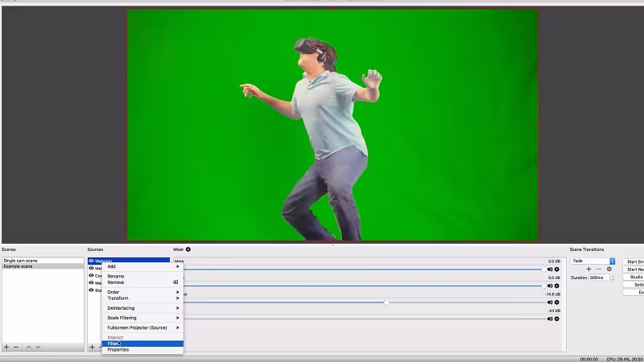Viewport: 644px width, 362px height.
Task: Mute the second mixer track at 0.0 dB
Action: 550,286
